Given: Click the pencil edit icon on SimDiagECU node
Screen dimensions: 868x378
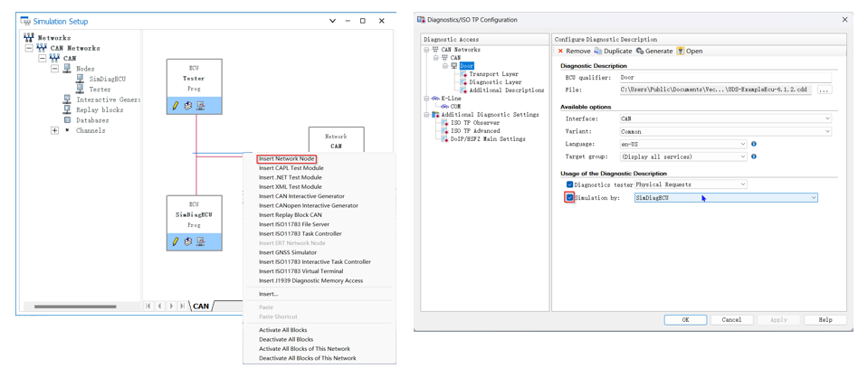Looking at the screenshot, I should point(176,241).
